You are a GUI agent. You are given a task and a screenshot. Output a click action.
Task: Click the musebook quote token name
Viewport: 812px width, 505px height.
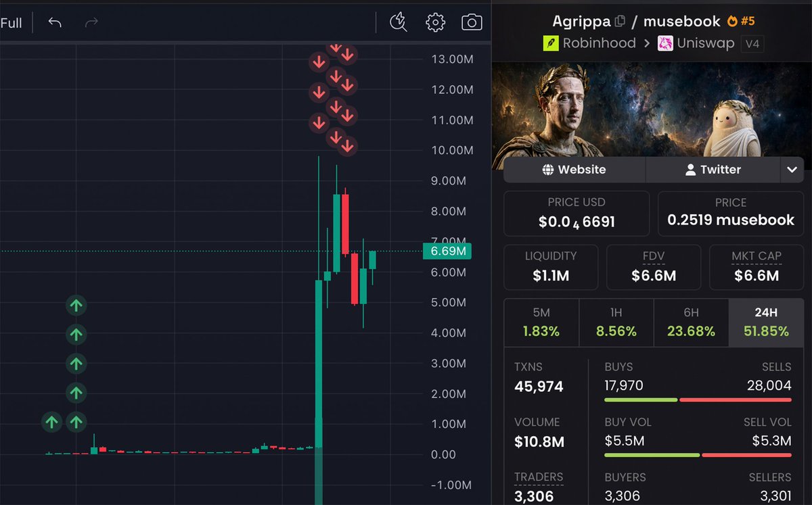[x=682, y=22]
